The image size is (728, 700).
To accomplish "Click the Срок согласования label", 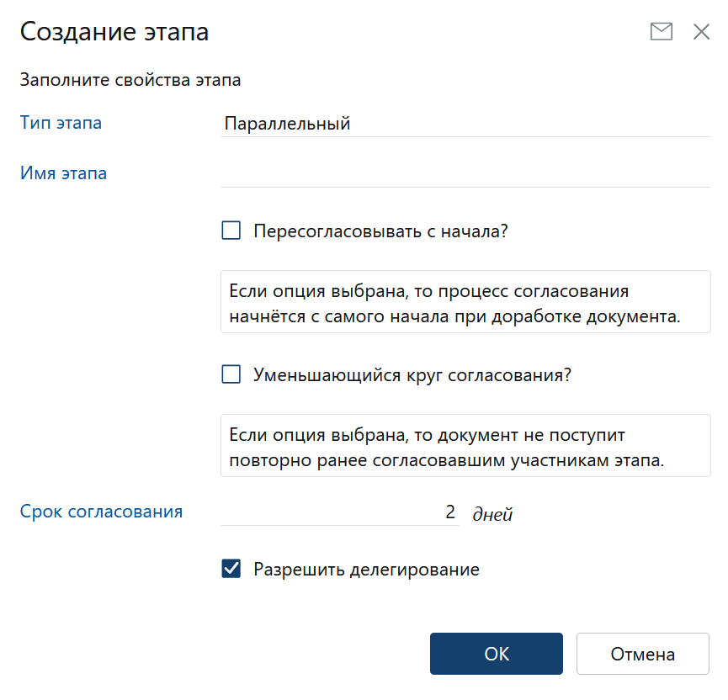I will pos(101,511).
